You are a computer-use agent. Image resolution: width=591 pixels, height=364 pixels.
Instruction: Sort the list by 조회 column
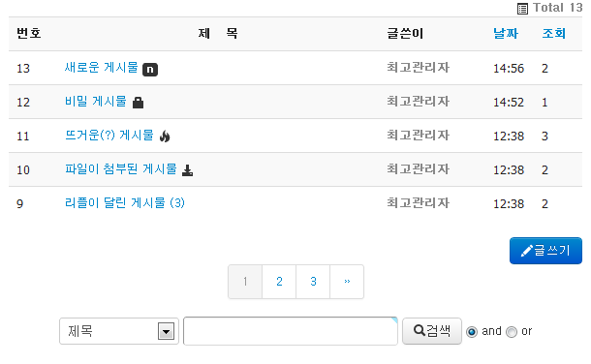click(x=553, y=34)
